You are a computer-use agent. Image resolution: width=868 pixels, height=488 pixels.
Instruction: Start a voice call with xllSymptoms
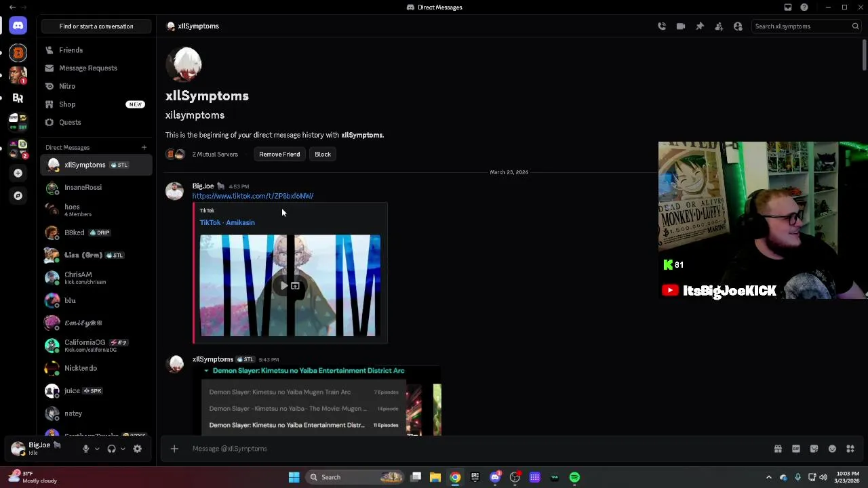click(x=662, y=26)
